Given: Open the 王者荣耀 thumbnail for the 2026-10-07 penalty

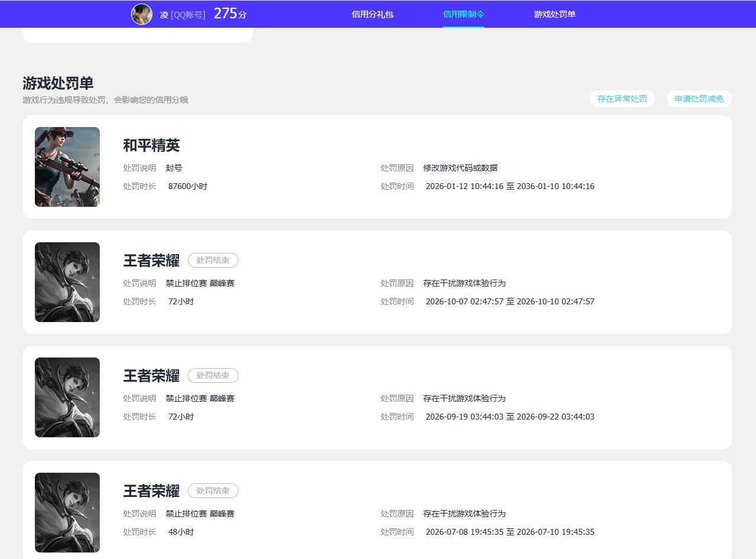Looking at the screenshot, I should [67, 282].
